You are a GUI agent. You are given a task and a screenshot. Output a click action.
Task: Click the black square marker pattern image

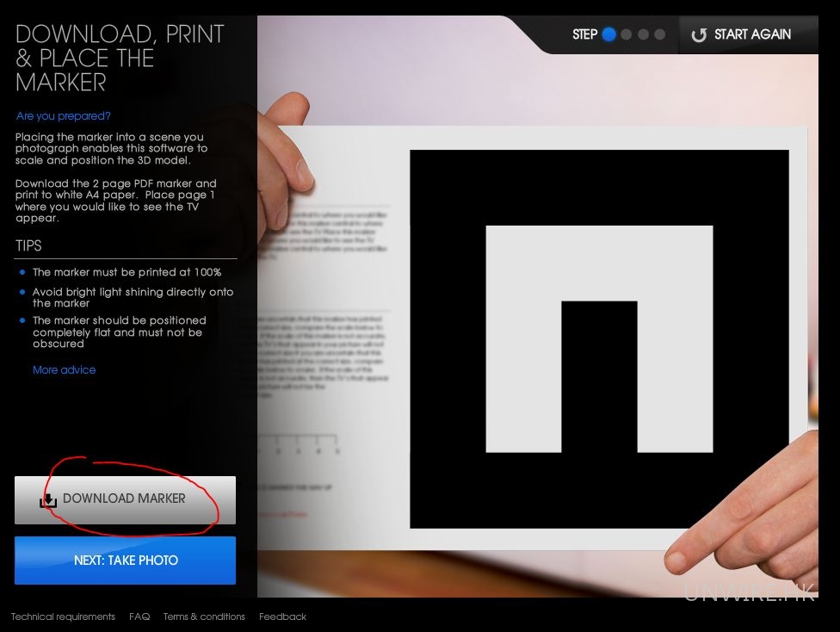click(599, 338)
